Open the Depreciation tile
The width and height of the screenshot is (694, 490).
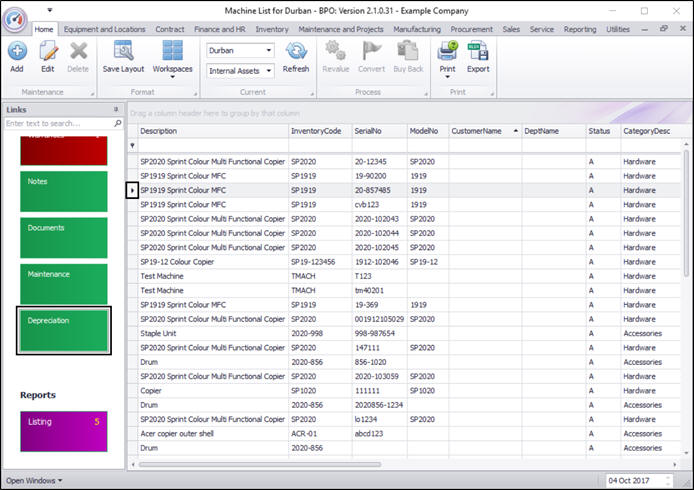pos(63,331)
